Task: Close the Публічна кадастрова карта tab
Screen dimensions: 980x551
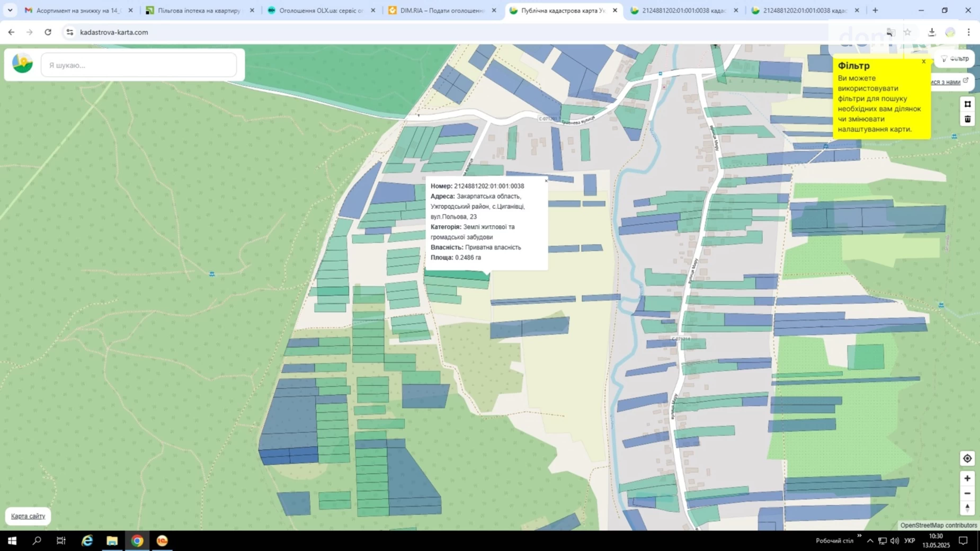Action: (x=615, y=10)
